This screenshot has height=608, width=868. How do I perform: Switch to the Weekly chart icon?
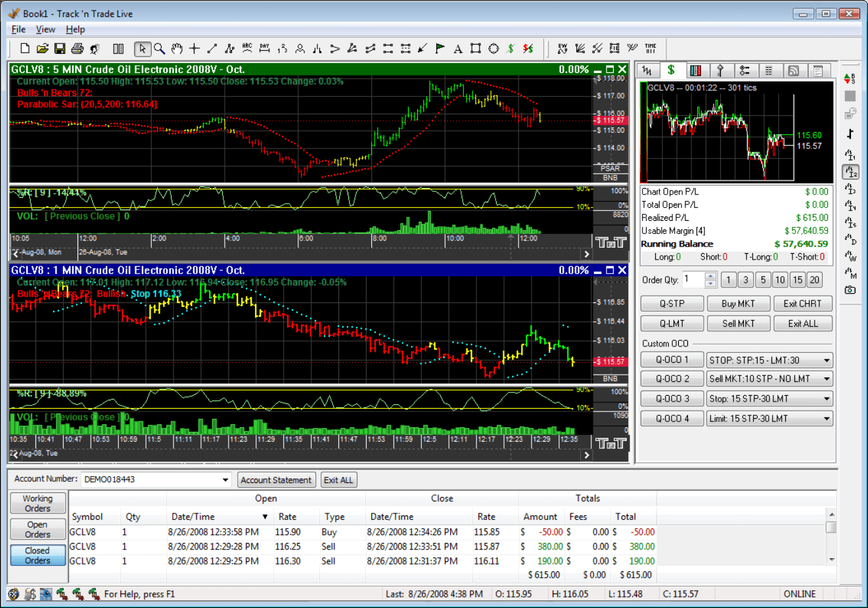(850, 256)
